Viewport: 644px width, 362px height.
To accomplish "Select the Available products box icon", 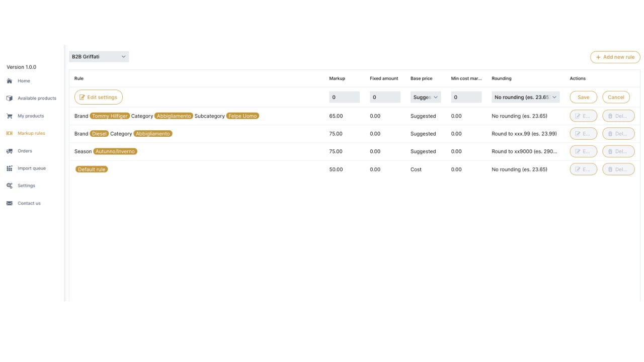I will 9,99.
